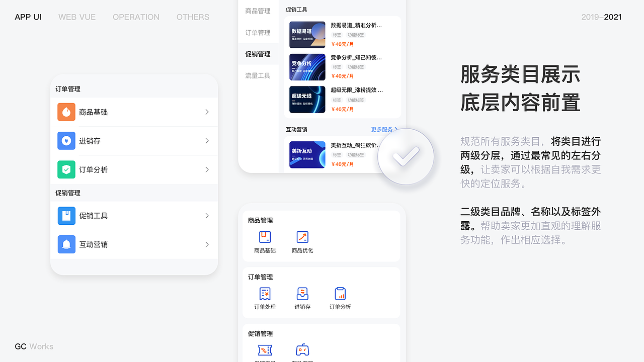Switch to the OTHERS nav tab
The height and width of the screenshot is (362, 644).
(193, 17)
